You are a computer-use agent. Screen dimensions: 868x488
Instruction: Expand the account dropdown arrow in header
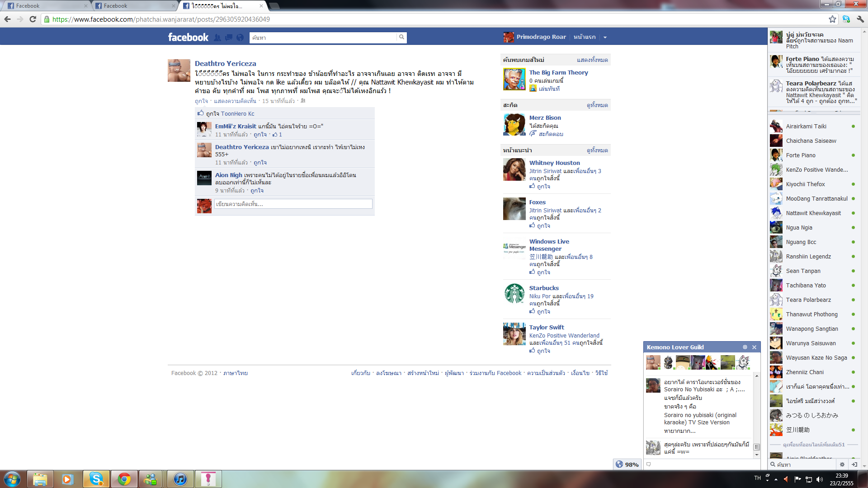pos(605,38)
